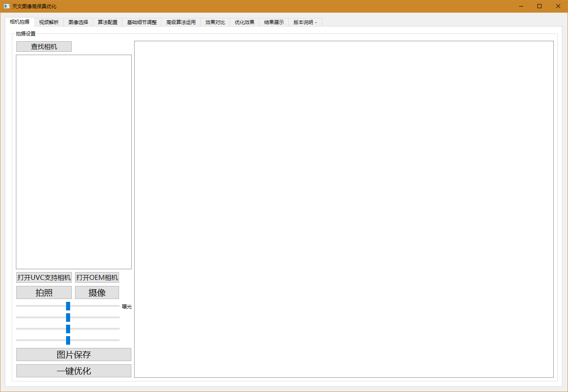This screenshot has width=568, height=392.
Task: Click the app icon in title bar
Action: pyautogui.click(x=7, y=6)
